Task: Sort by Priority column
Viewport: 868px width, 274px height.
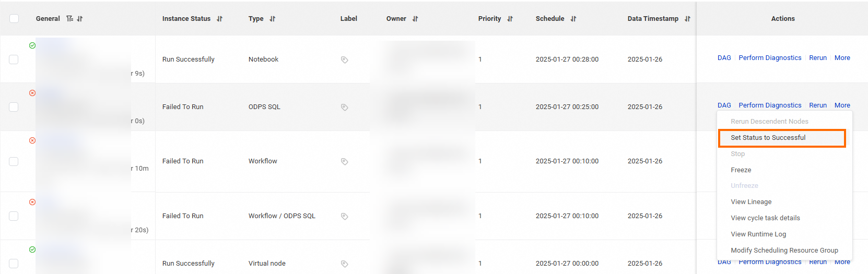Action: tap(510, 19)
